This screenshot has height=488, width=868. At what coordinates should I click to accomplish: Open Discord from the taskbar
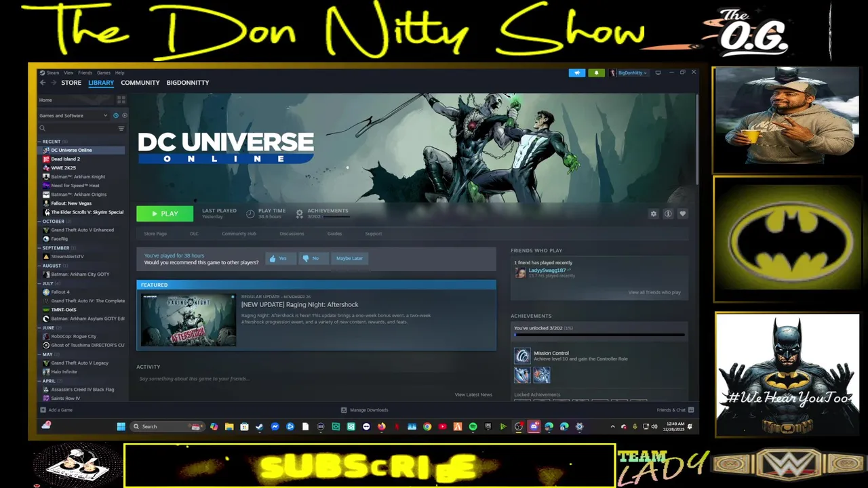[x=534, y=426]
